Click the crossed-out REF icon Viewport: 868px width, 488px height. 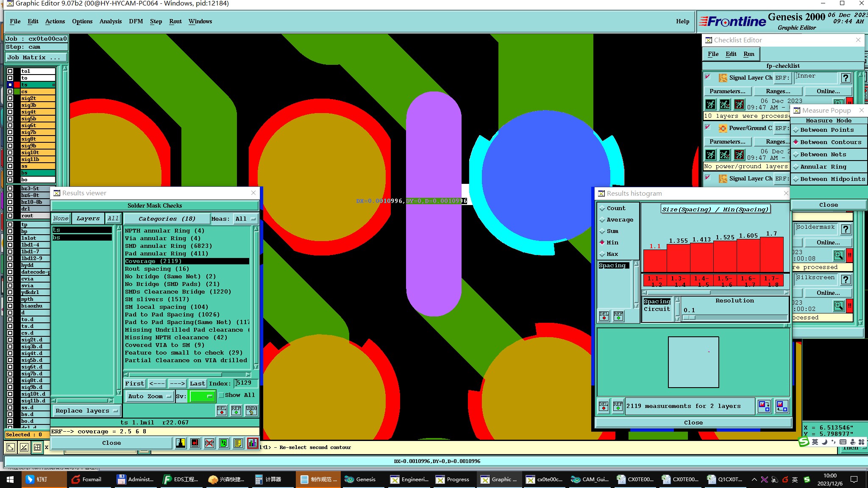pos(209,443)
